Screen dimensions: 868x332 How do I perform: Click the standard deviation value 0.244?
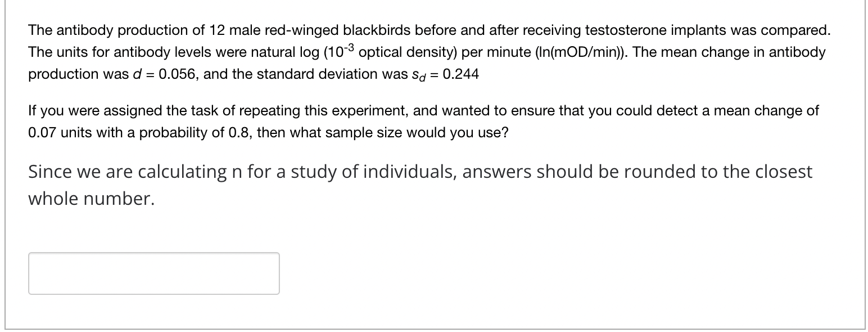coord(462,74)
